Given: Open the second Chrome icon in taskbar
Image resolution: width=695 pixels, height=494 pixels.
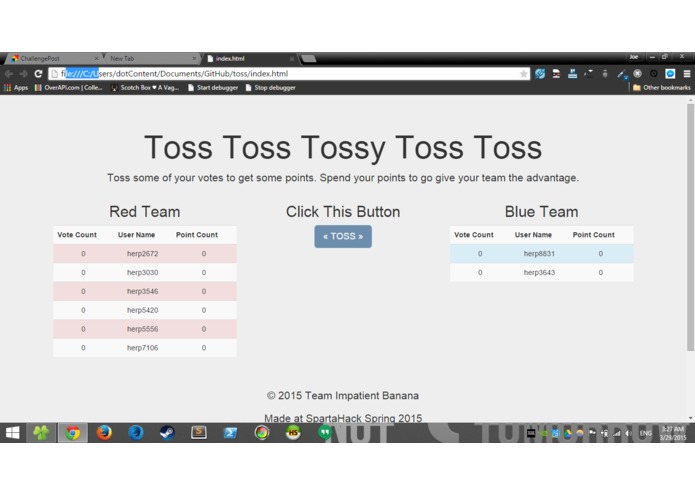Looking at the screenshot, I should tap(262, 433).
